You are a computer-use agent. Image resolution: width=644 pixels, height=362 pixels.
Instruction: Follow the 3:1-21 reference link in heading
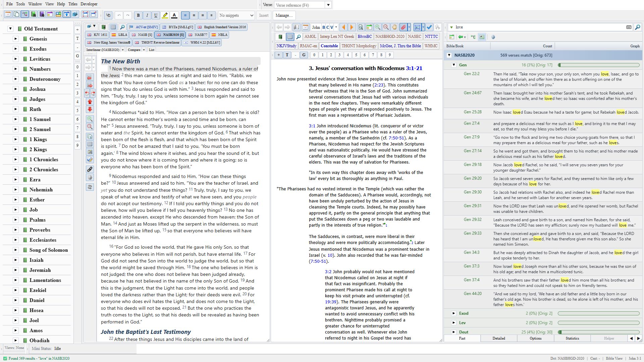pos(414,68)
